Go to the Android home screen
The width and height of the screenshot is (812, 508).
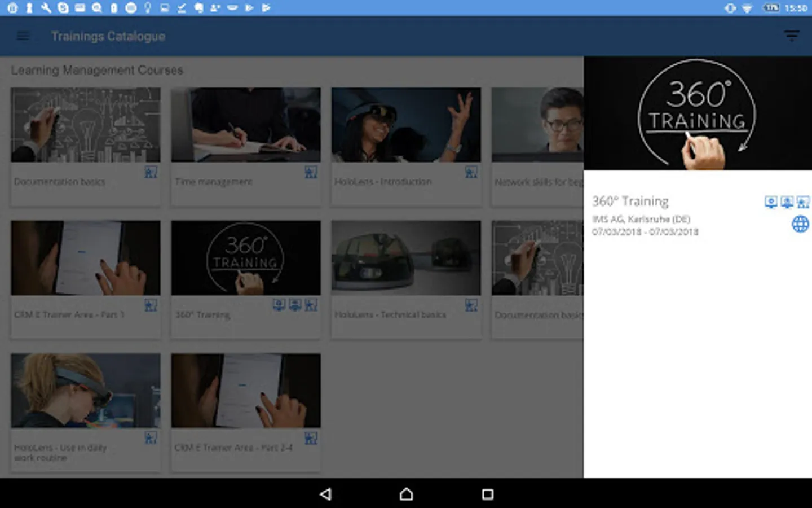(x=406, y=494)
